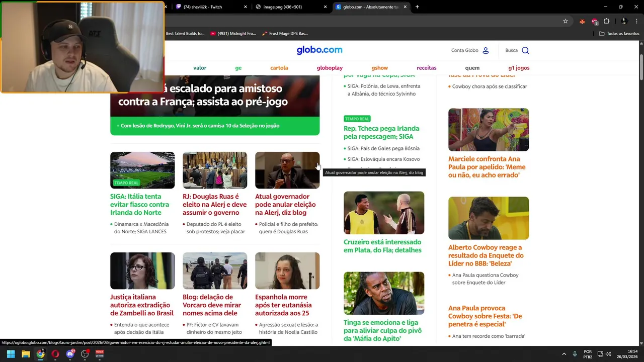Close the image.png tab
Image resolution: width=644 pixels, height=362 pixels.
click(325, 7)
